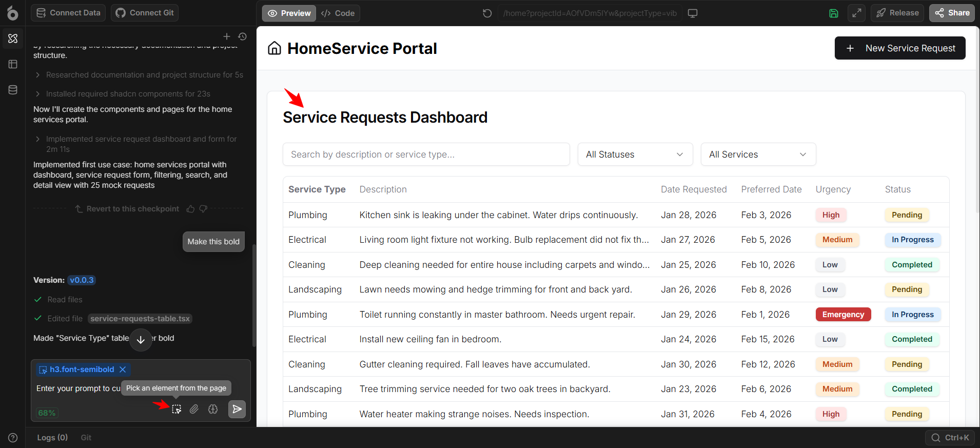Click the 68% usage indicator
Screen dimensions: 980x448
(47, 413)
